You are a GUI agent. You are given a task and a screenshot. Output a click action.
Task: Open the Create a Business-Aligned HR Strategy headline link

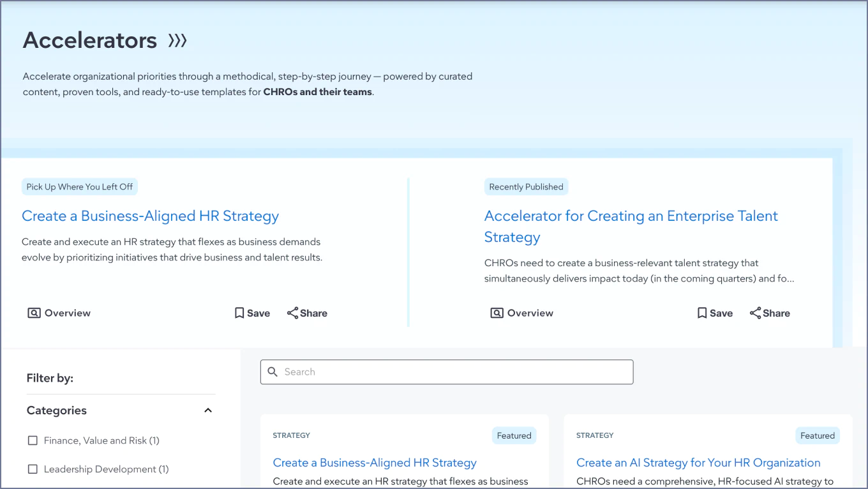coord(150,216)
